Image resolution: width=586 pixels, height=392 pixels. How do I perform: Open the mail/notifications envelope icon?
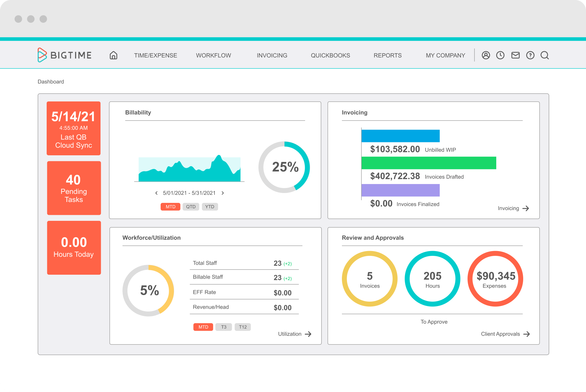click(x=515, y=55)
